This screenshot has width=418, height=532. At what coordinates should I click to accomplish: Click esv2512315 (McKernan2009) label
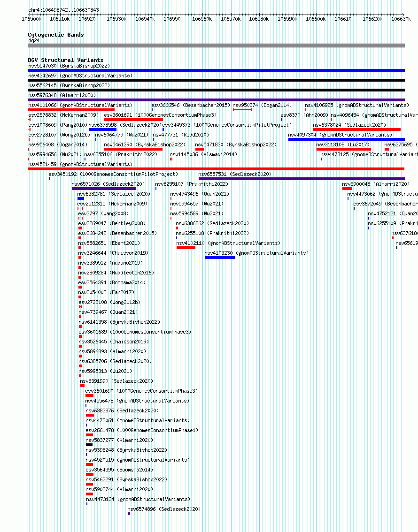coord(112,204)
